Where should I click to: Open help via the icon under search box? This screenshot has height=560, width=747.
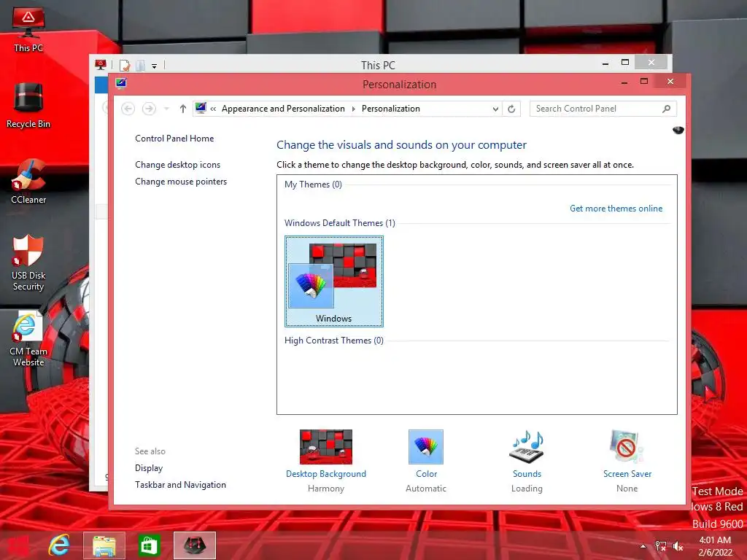point(678,130)
